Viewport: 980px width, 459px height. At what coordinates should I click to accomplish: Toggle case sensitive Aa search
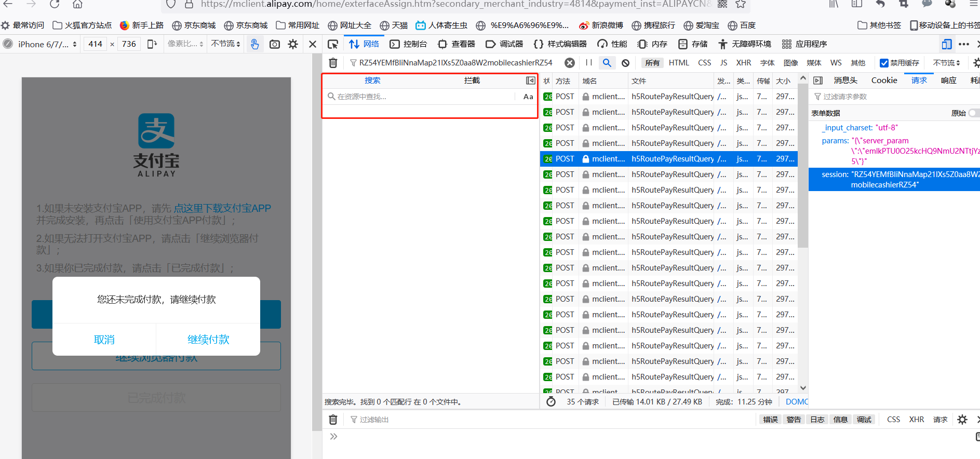click(x=528, y=97)
